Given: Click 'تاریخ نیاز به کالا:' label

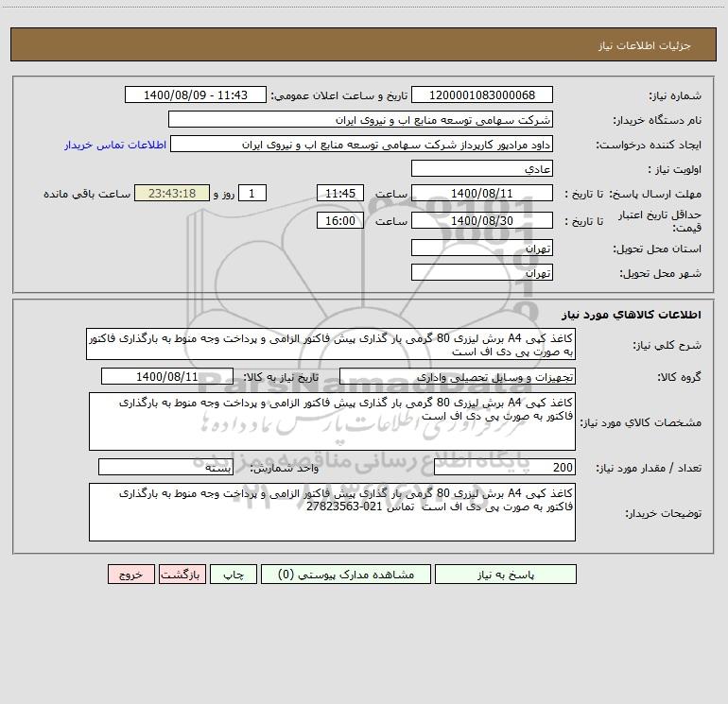Looking at the screenshot, I should pyautogui.click(x=281, y=377).
